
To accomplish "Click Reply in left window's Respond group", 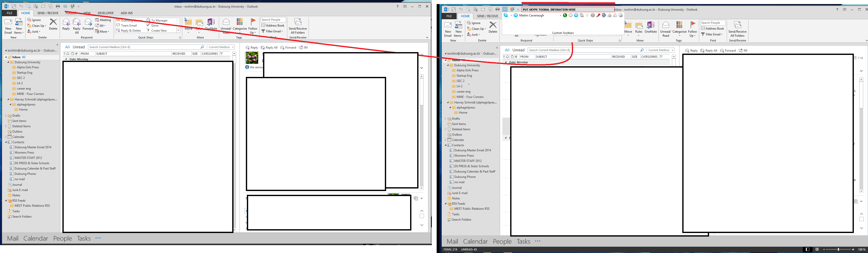I will (x=66, y=24).
